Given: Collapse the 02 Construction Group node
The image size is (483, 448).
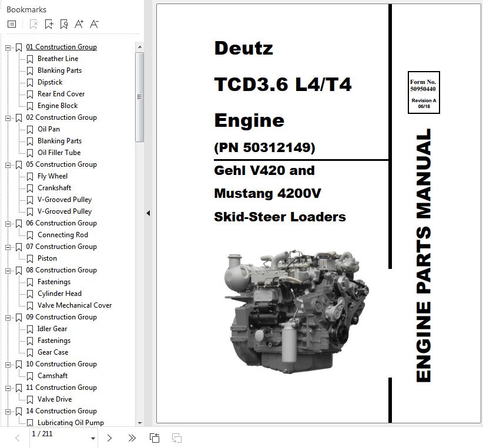Looking at the screenshot, I should coord(8,118).
